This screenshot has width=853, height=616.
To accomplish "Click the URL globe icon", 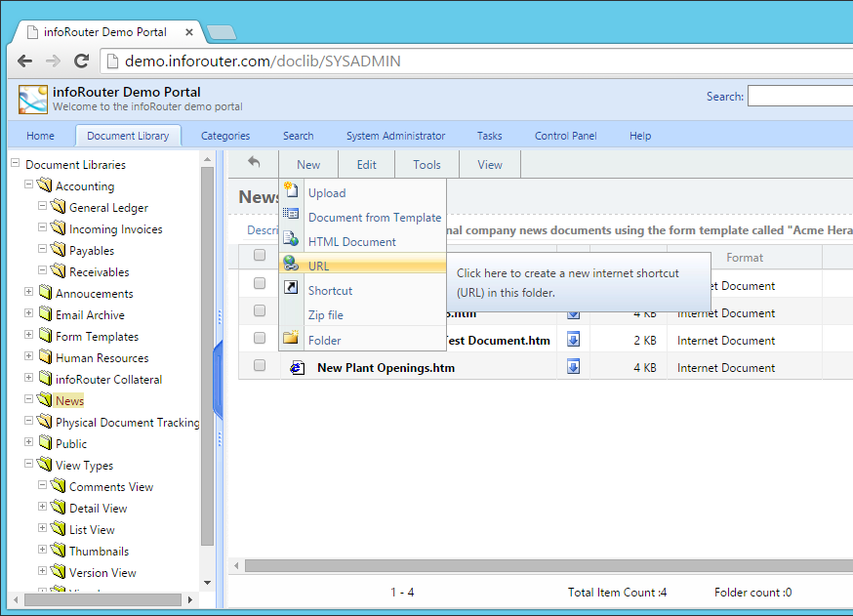I will pyautogui.click(x=291, y=264).
